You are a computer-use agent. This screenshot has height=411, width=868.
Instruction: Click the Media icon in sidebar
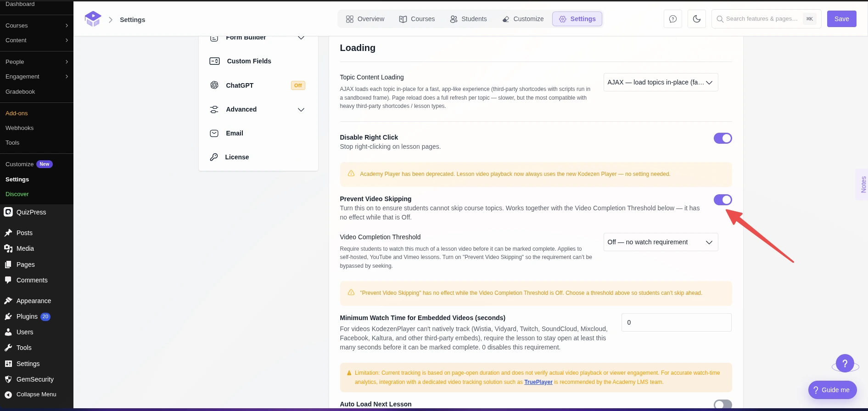pos(8,248)
